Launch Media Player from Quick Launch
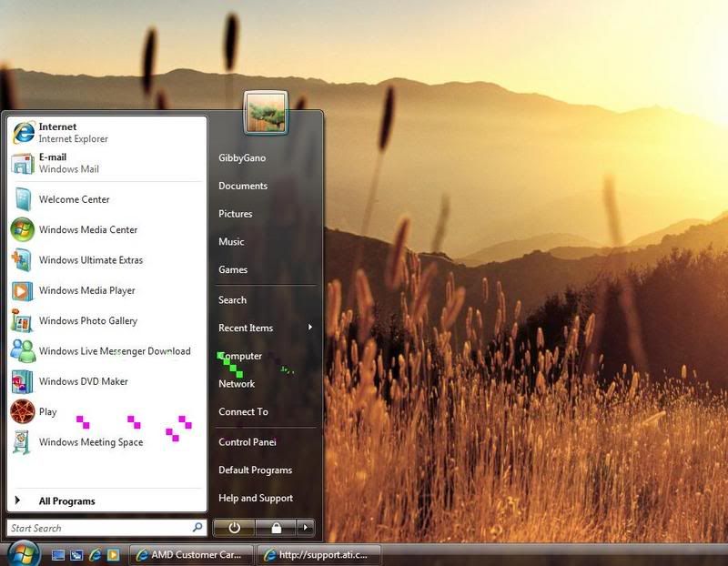Screen dimensions: 728x566 [113, 555]
